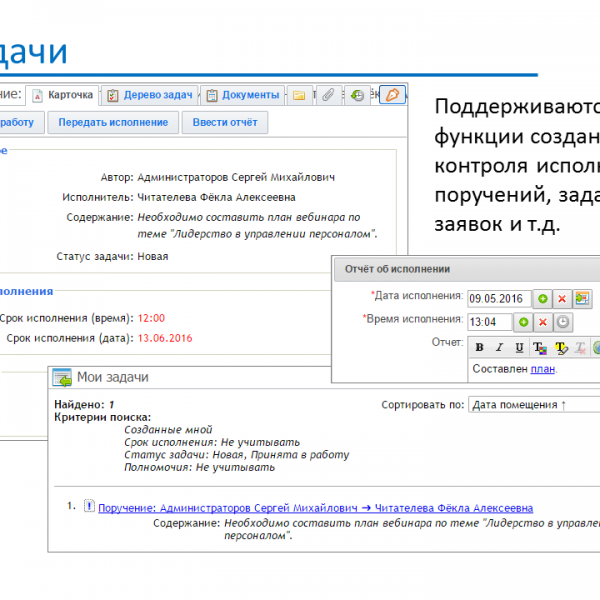Select the highlighted pencil edit tab

coord(394,95)
